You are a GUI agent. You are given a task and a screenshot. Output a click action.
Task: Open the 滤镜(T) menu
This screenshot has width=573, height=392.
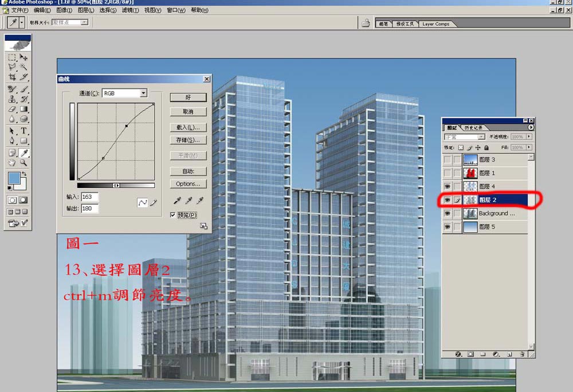130,10
